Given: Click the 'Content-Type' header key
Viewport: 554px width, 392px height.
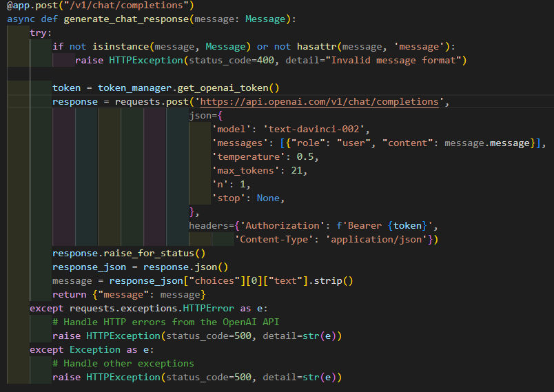Looking at the screenshot, I should (x=274, y=240).
